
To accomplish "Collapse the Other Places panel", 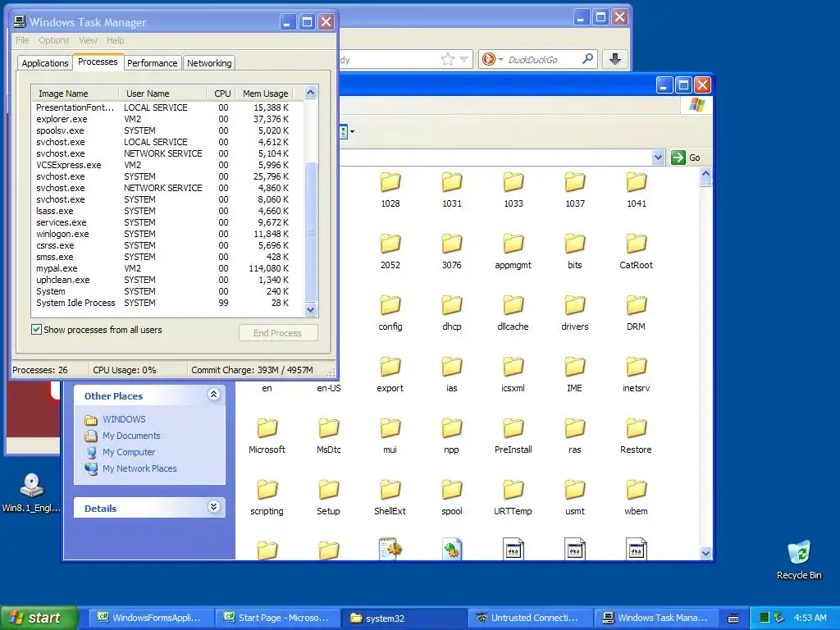I will 213,395.
